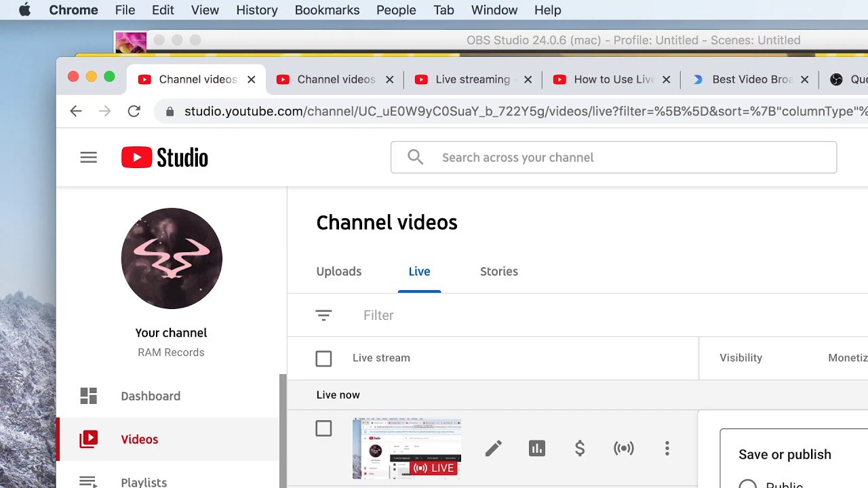This screenshot has width=868, height=488.
Task: Click the browser forward arrow
Action: [104, 111]
